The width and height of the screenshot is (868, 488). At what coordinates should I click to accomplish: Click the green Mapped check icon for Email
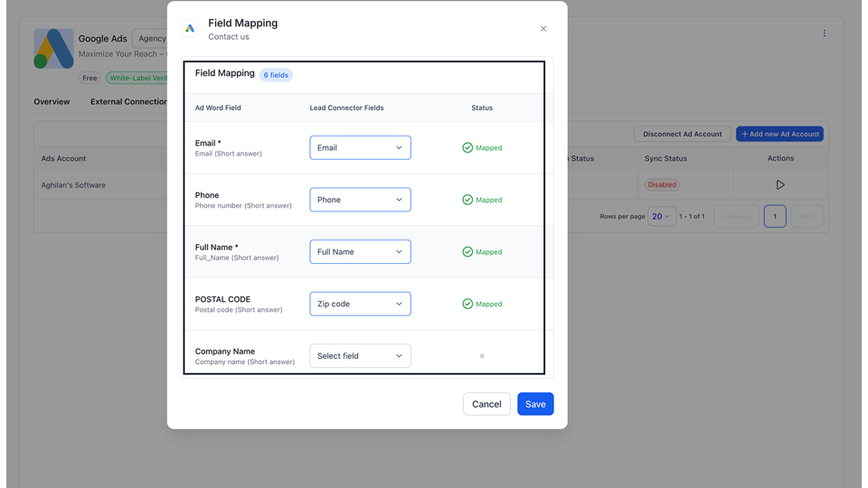coord(467,147)
